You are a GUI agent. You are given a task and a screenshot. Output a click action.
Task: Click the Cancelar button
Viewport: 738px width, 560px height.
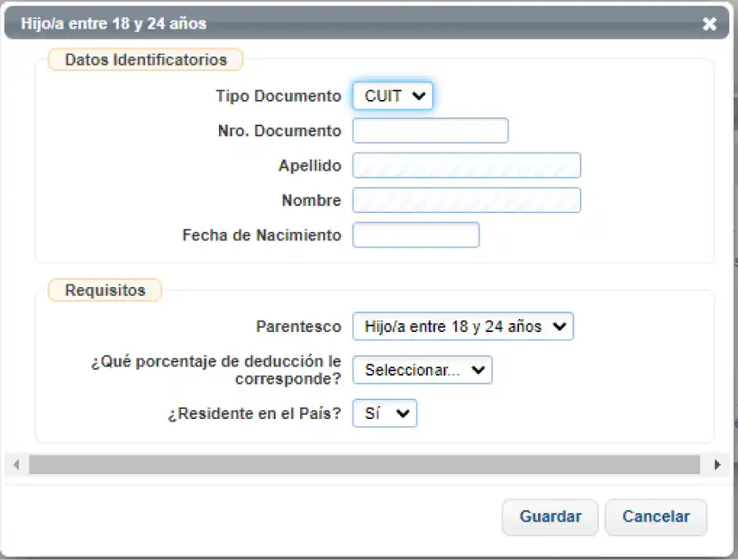[x=655, y=517]
